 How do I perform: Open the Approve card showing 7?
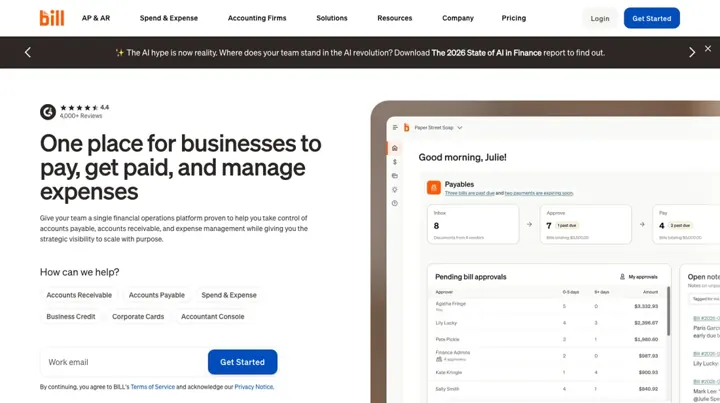point(585,224)
